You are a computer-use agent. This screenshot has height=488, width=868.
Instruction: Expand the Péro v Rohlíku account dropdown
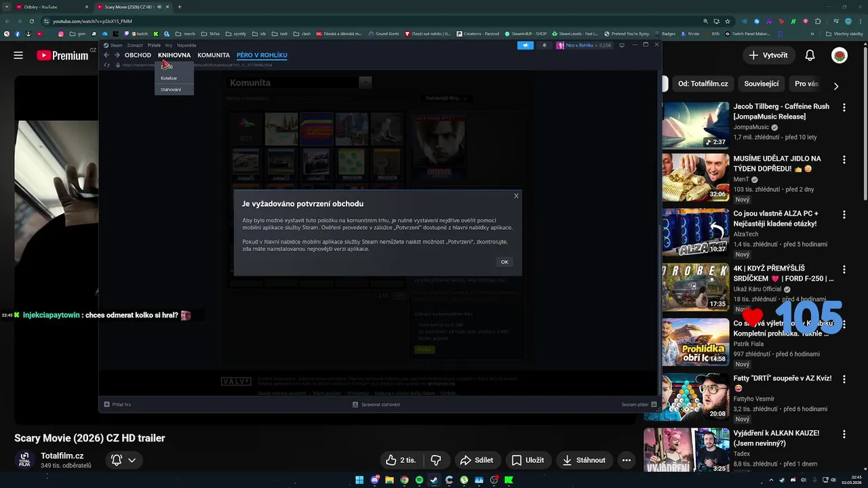(585, 45)
